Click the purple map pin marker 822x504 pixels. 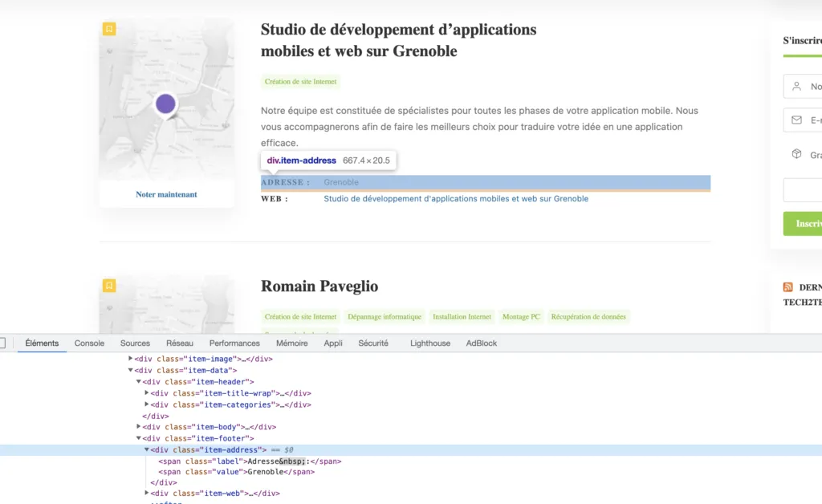(165, 104)
